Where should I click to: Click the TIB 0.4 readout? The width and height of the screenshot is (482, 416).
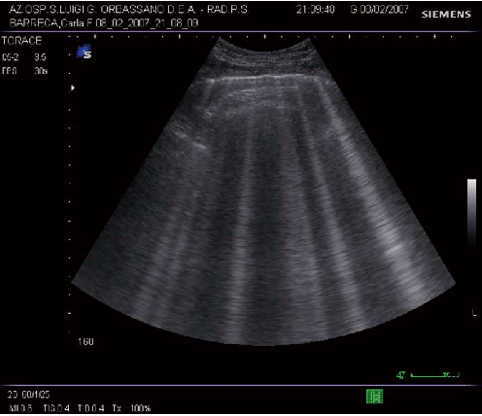coord(91,408)
